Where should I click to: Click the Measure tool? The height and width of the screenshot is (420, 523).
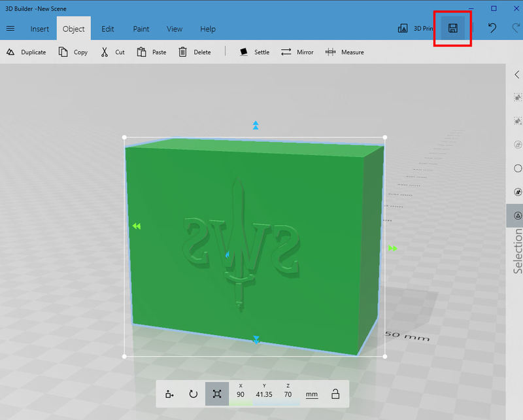[345, 52]
